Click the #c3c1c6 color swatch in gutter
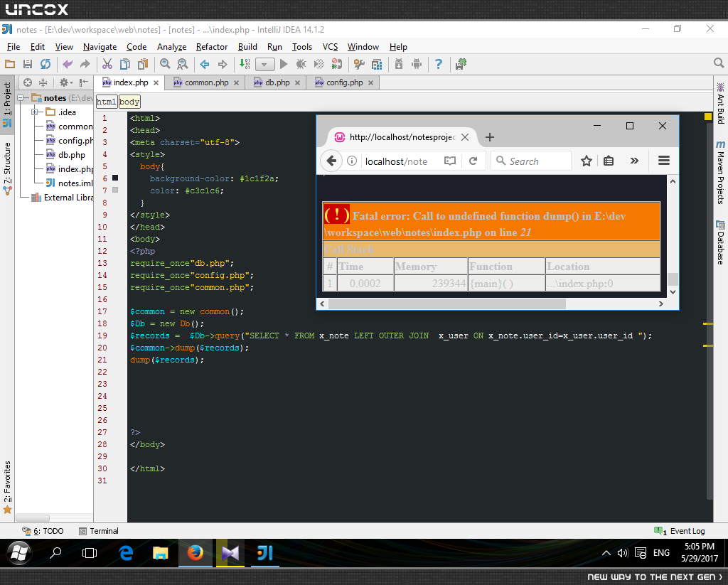 pyautogui.click(x=115, y=190)
